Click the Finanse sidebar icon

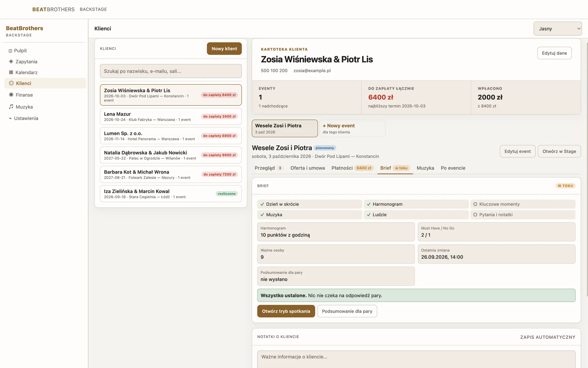tap(11, 95)
